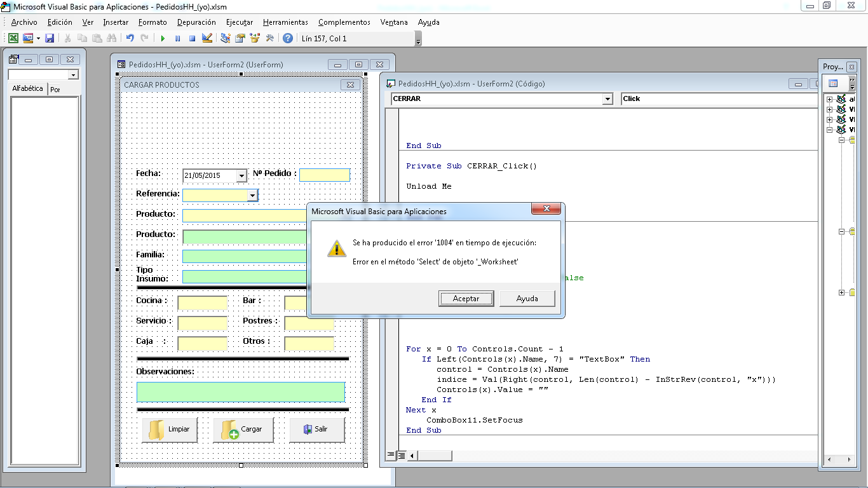The image size is (868, 488).
Task: Open the Properties window toolbar icon
Action: coord(241,38)
